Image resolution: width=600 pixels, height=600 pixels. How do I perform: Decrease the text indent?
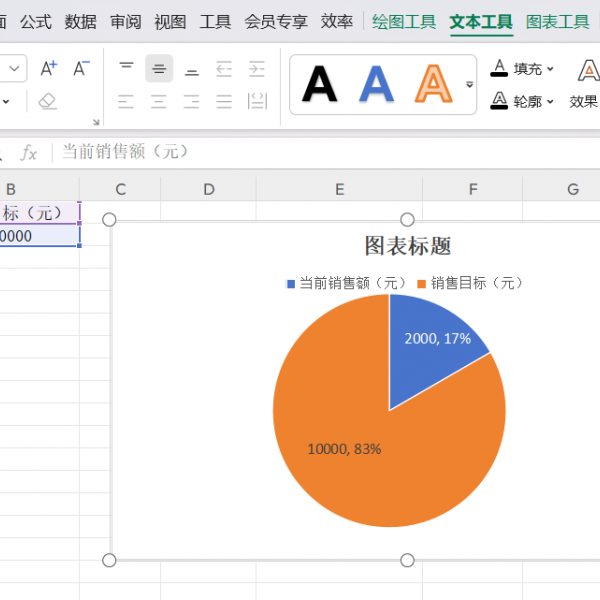pos(224,68)
